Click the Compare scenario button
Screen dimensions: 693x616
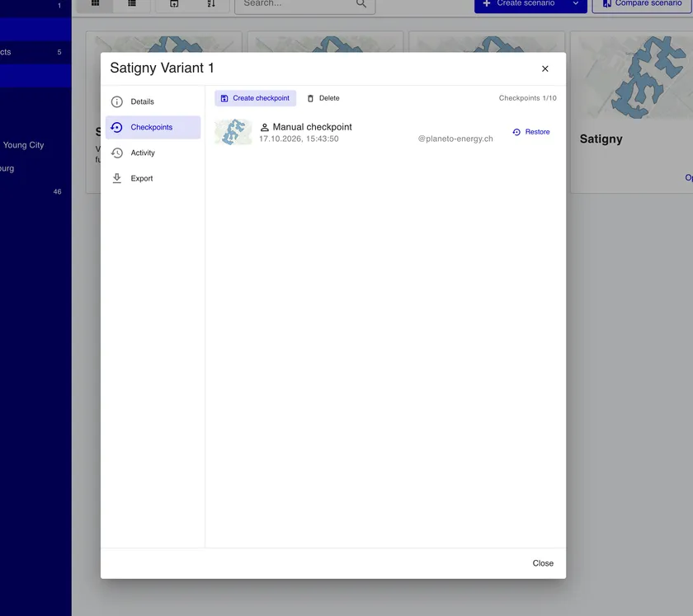point(642,3)
